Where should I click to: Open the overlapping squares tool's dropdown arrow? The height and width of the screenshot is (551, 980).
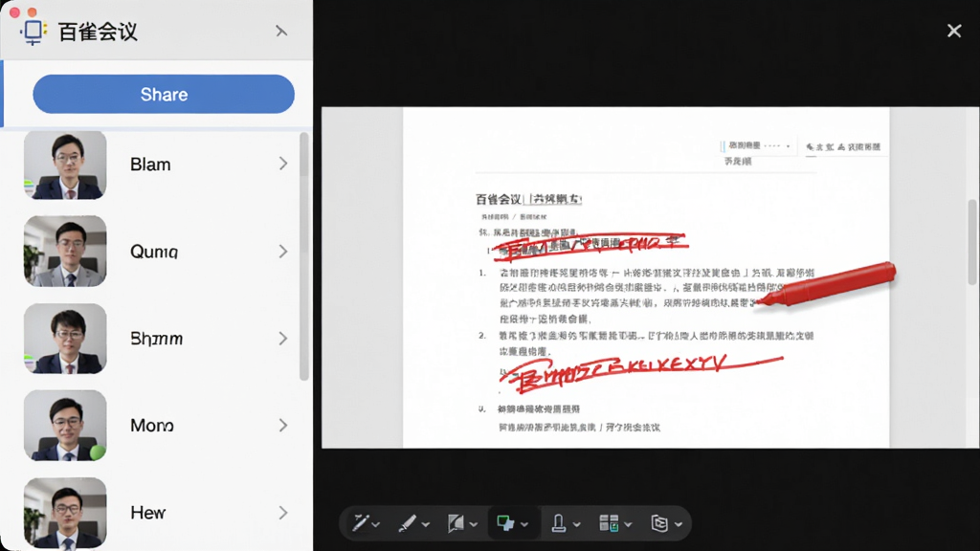[524, 525]
